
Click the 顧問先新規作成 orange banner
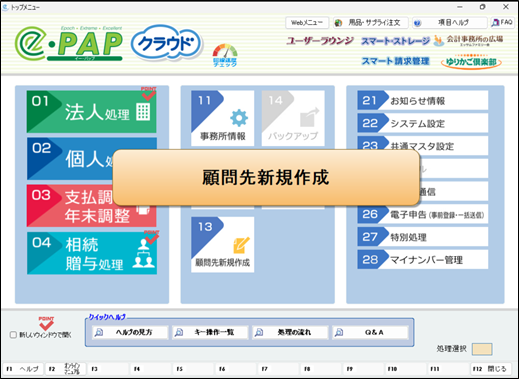266,177
